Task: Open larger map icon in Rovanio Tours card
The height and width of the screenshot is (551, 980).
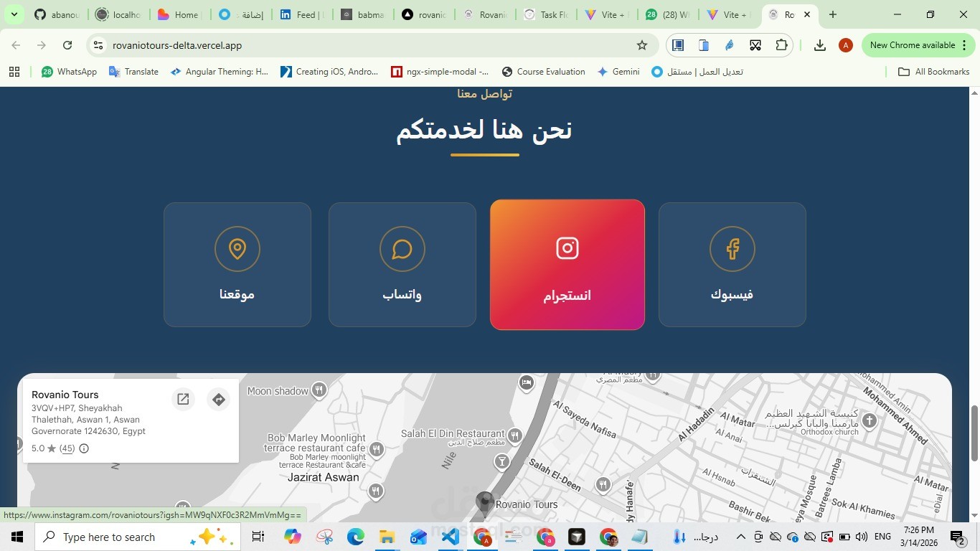Action: click(183, 400)
